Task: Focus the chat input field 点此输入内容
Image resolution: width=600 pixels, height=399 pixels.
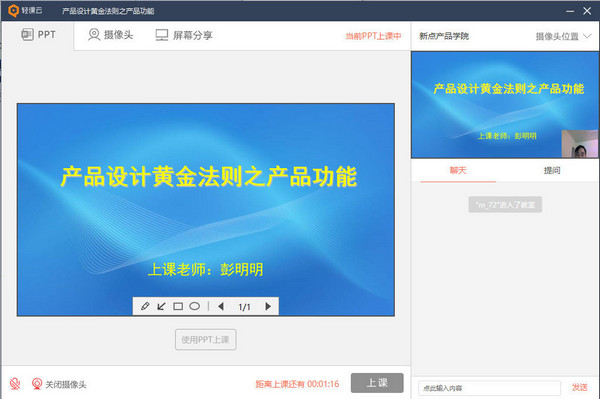Action: coord(489,388)
